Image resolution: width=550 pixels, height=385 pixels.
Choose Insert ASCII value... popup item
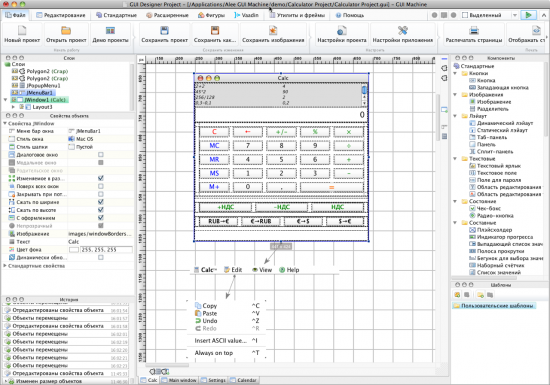point(226,340)
